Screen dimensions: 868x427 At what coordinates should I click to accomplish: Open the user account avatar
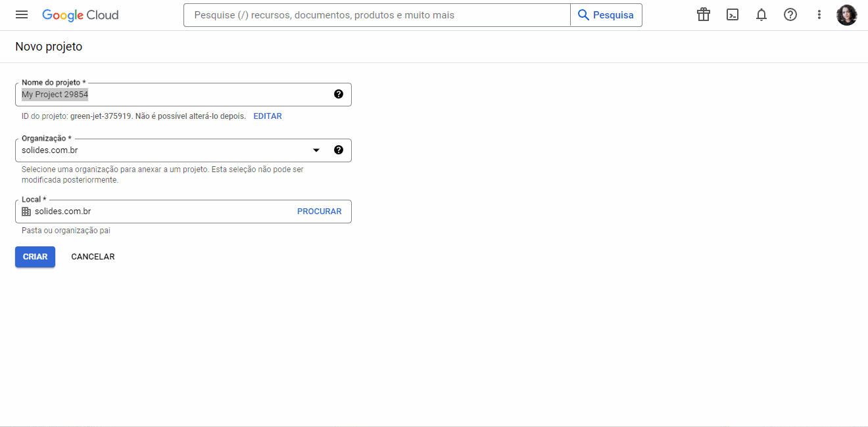(847, 15)
